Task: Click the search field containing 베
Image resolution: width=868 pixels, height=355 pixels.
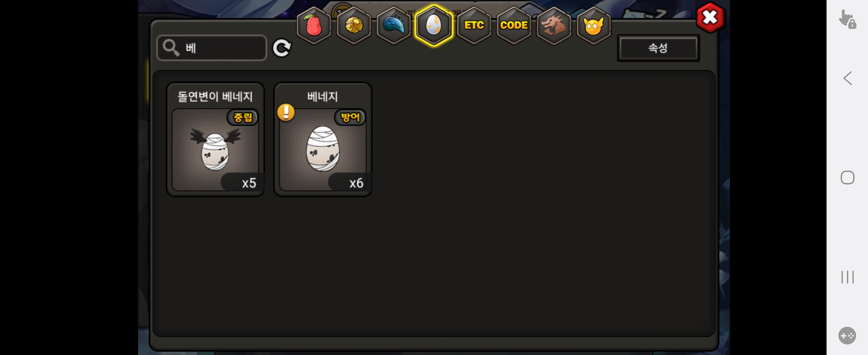Action: pos(212,48)
